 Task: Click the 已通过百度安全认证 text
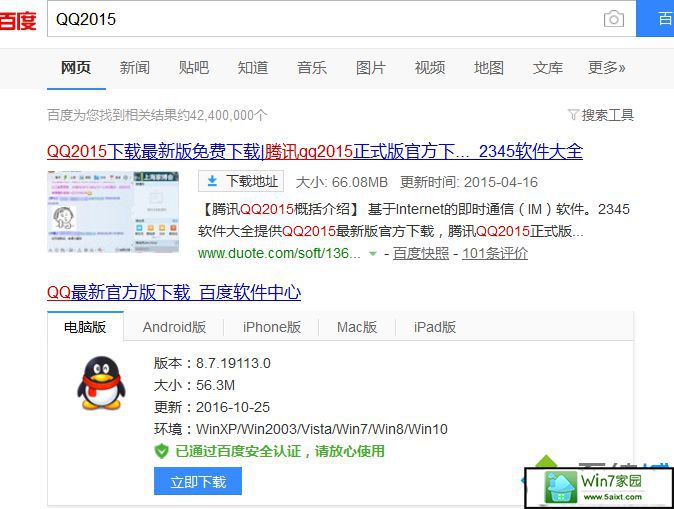click(280, 451)
